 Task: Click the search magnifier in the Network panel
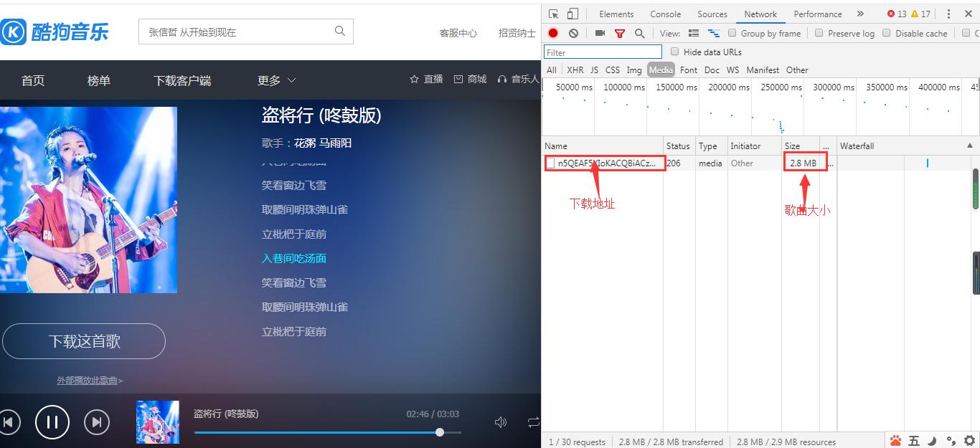638,33
